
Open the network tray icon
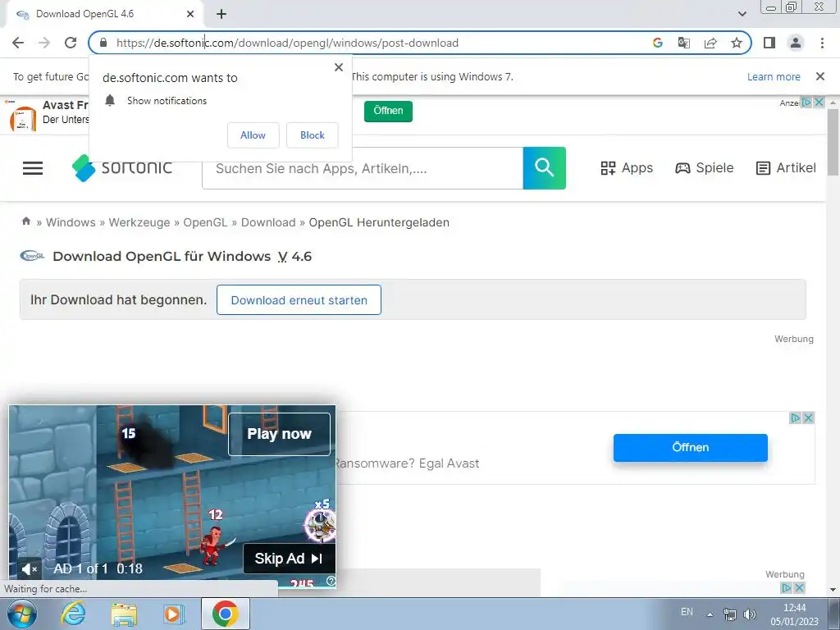729,614
